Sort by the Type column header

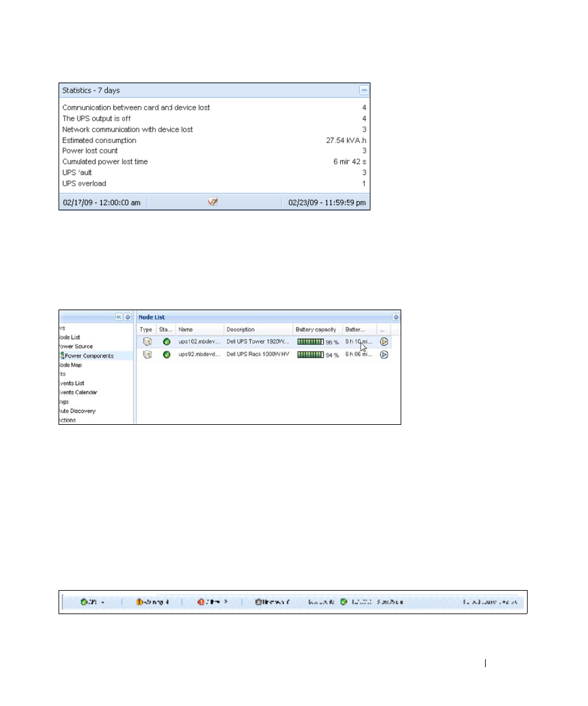[x=146, y=330]
